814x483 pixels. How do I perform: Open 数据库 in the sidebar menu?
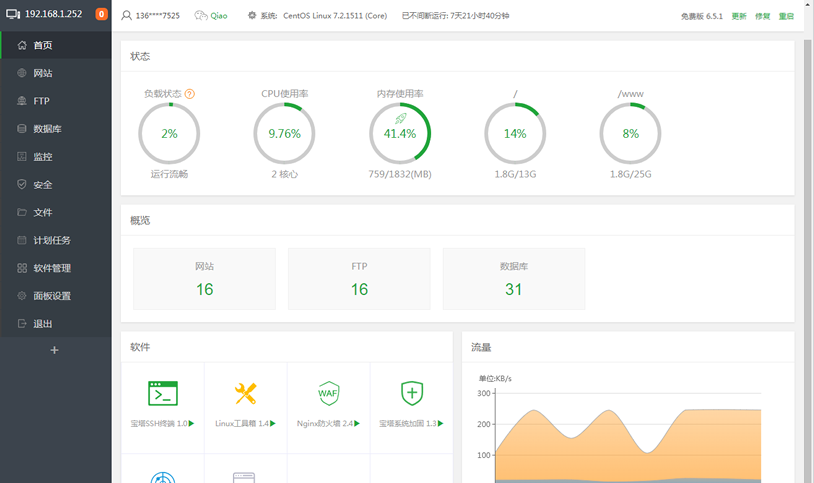click(x=47, y=129)
